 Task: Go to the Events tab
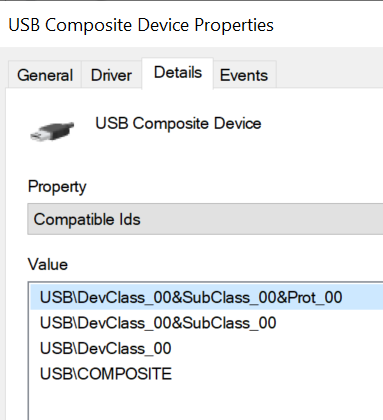tap(244, 75)
